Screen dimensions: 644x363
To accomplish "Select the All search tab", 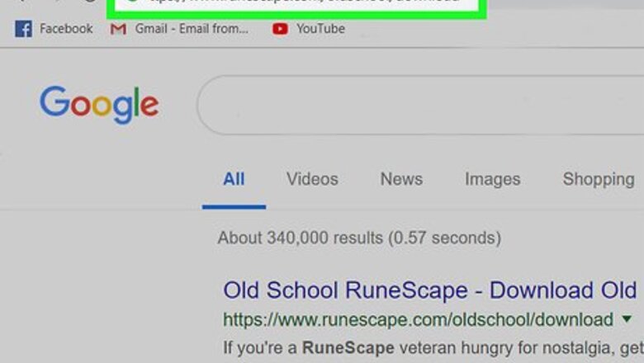I will coord(234,179).
